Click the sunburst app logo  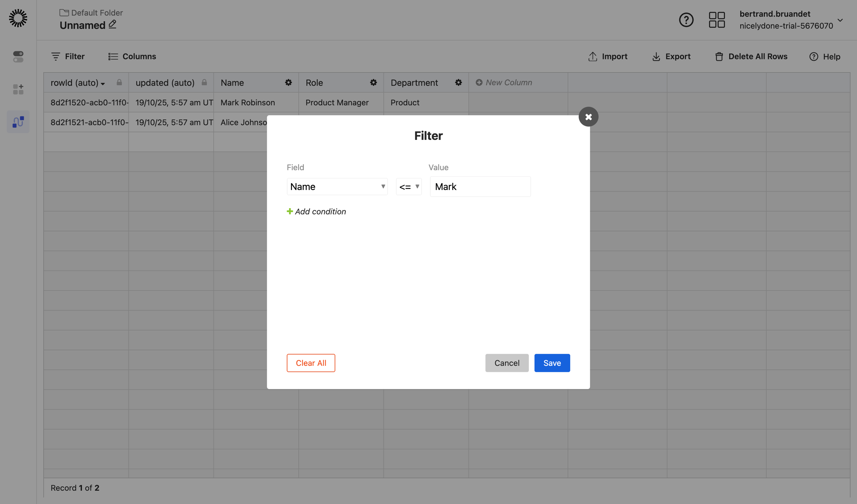[18, 18]
